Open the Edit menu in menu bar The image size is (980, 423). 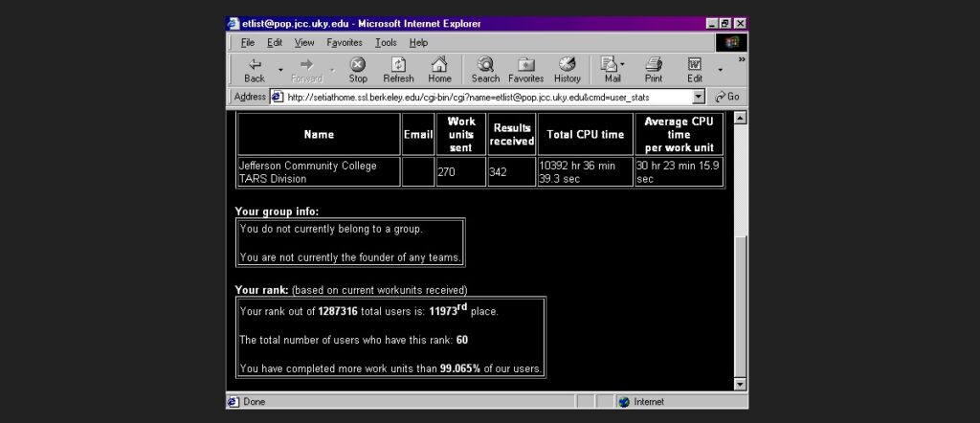[275, 42]
